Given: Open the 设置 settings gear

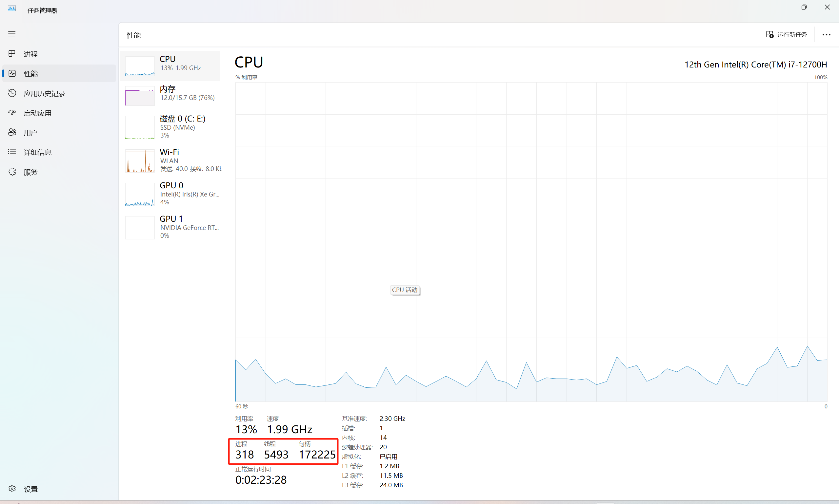Looking at the screenshot, I should [x=12, y=489].
